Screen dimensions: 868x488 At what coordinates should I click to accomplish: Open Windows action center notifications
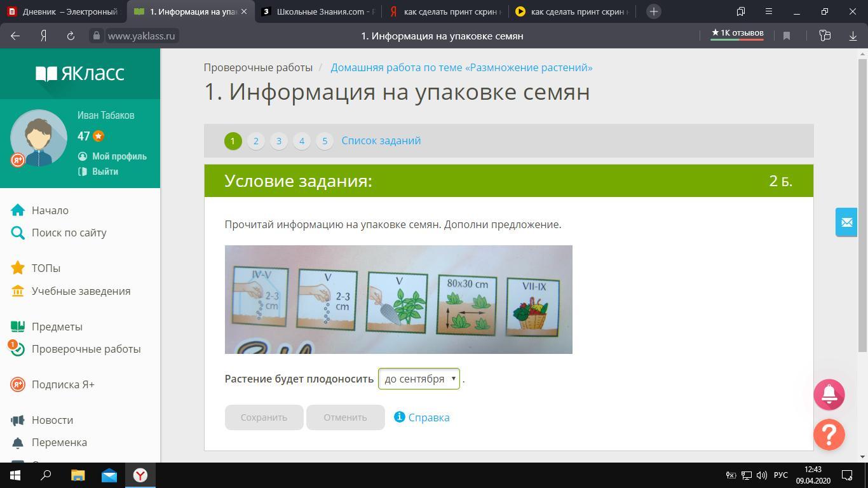click(847, 475)
